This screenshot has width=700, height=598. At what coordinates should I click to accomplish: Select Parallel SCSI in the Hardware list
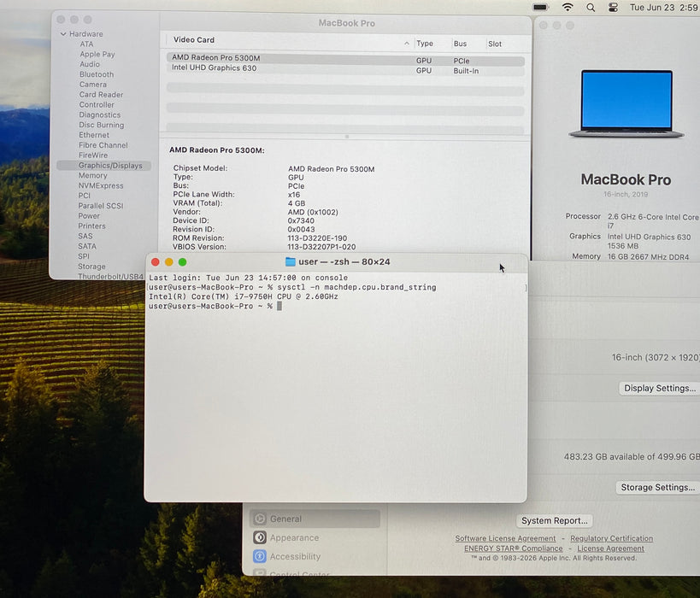click(x=101, y=206)
